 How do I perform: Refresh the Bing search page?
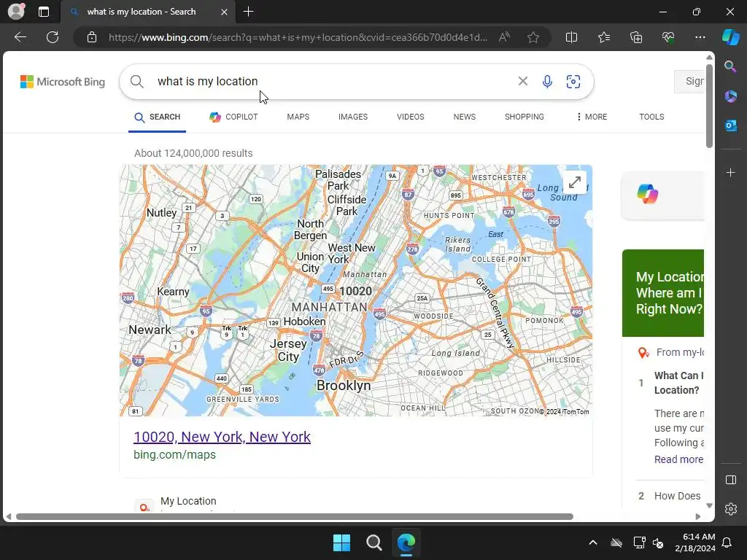pos(53,37)
